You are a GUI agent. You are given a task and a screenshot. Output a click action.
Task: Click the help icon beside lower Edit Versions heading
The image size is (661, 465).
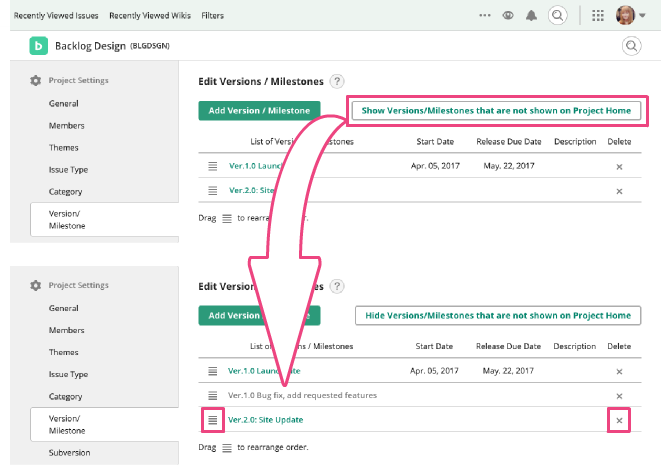pyautogui.click(x=336, y=286)
